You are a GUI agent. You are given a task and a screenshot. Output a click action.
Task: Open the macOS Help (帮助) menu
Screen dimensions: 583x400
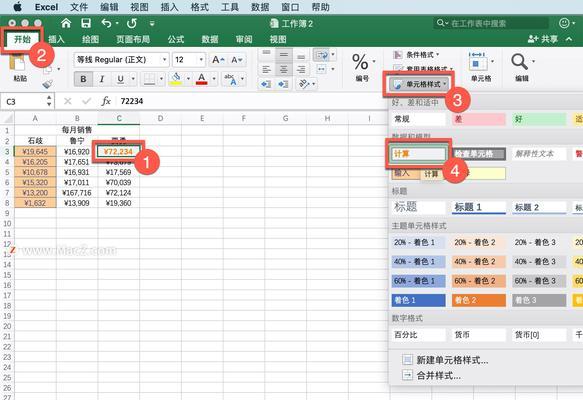click(321, 7)
